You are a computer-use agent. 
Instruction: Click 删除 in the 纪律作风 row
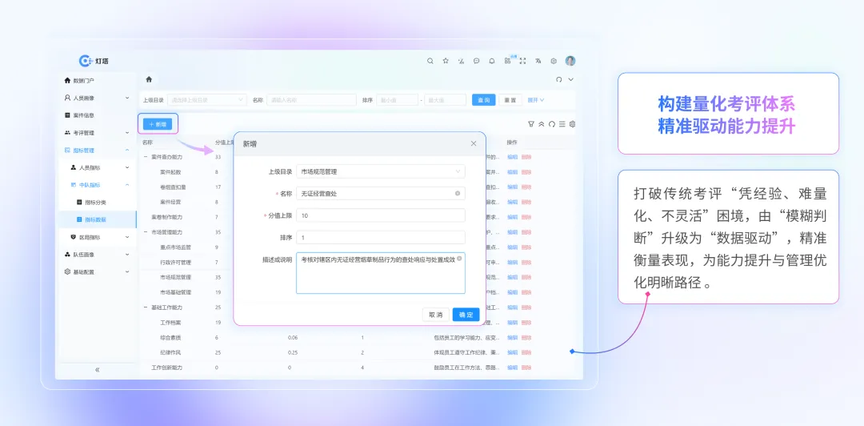point(526,352)
